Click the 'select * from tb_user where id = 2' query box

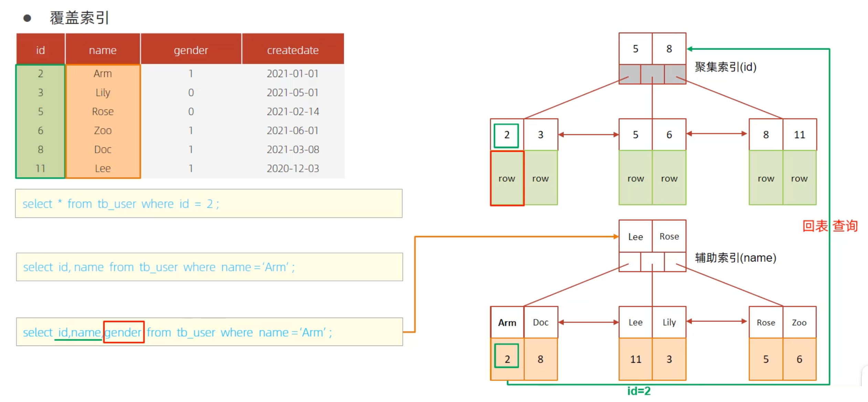tap(209, 203)
